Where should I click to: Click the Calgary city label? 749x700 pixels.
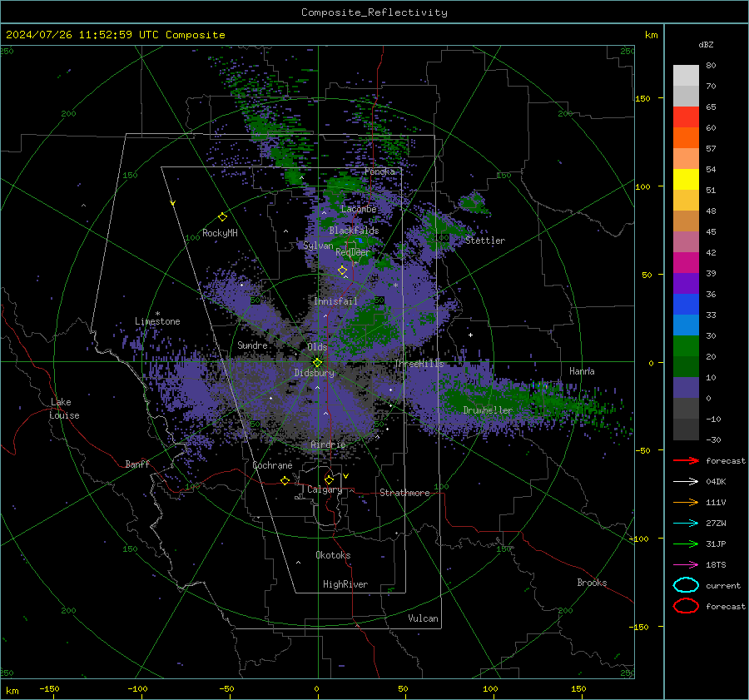(325, 489)
